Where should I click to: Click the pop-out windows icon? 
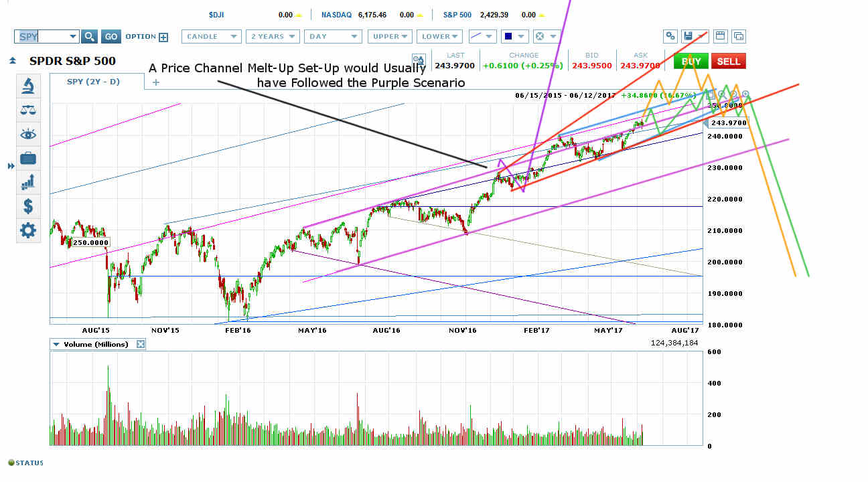(739, 37)
